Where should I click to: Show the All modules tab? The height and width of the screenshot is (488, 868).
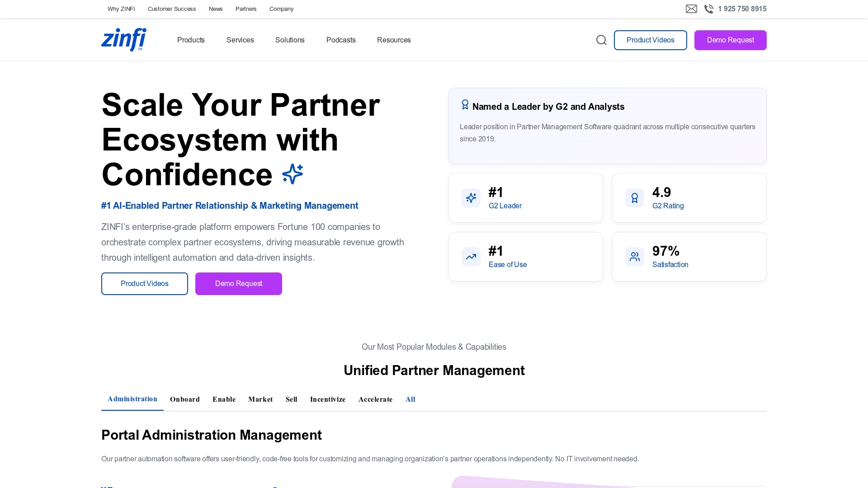point(410,399)
